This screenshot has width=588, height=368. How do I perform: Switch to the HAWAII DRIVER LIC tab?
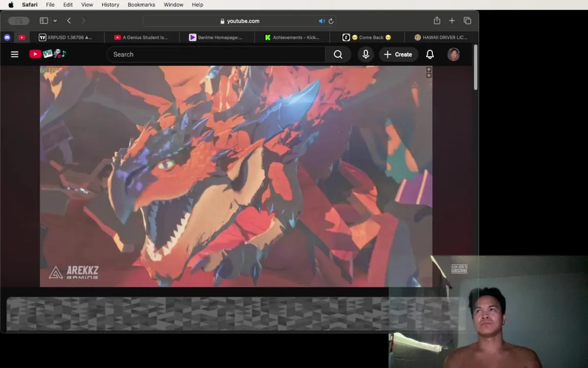pyautogui.click(x=441, y=37)
